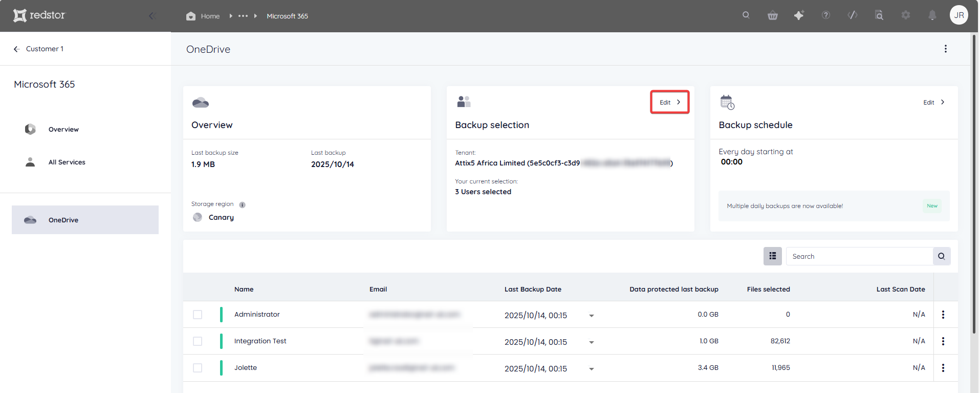
Task: Open the shopping basket icon
Action: 773,15
